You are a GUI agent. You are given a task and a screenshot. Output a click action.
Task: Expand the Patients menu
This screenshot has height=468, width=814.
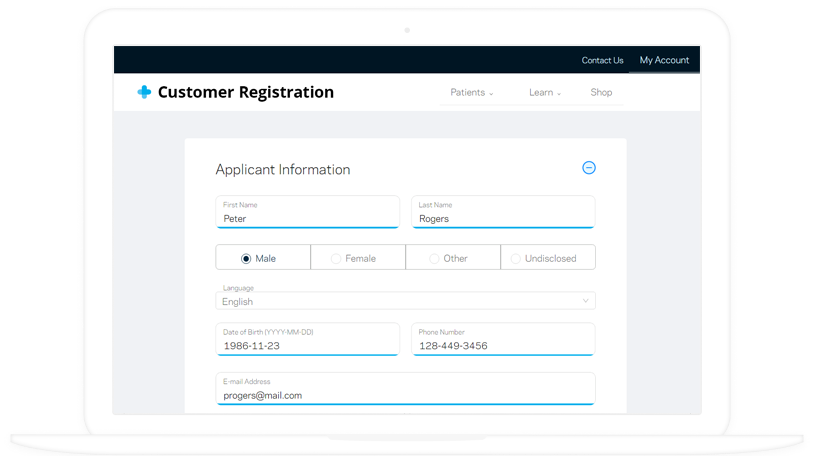click(x=471, y=92)
